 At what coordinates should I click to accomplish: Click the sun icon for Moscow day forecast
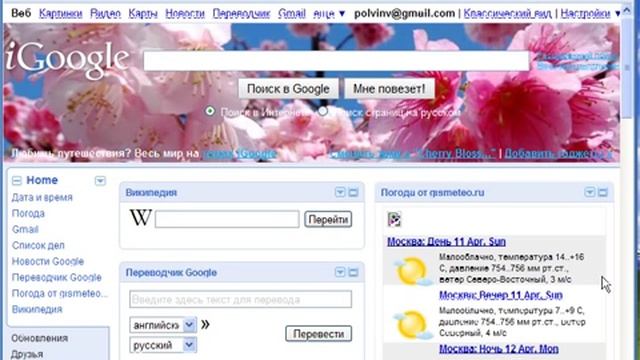(413, 271)
